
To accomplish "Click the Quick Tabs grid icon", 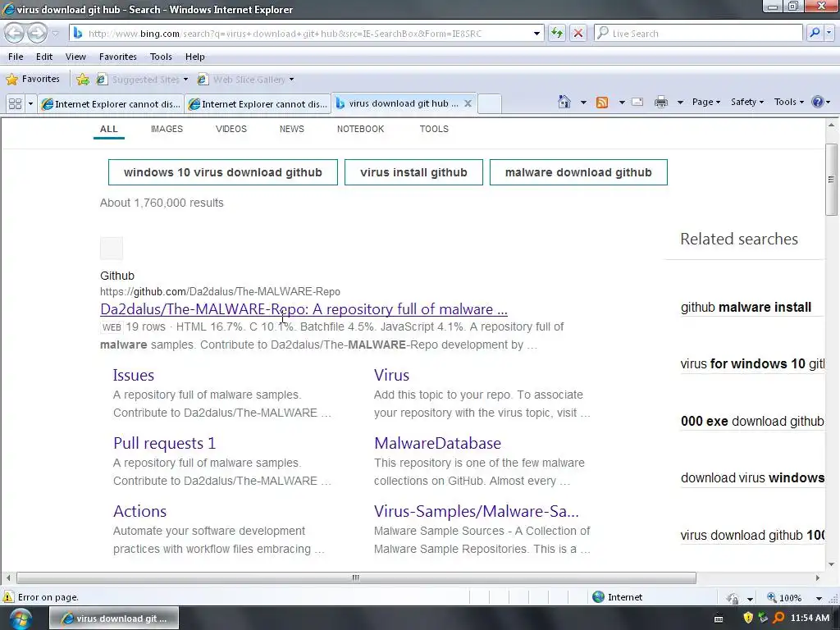I will (x=15, y=103).
